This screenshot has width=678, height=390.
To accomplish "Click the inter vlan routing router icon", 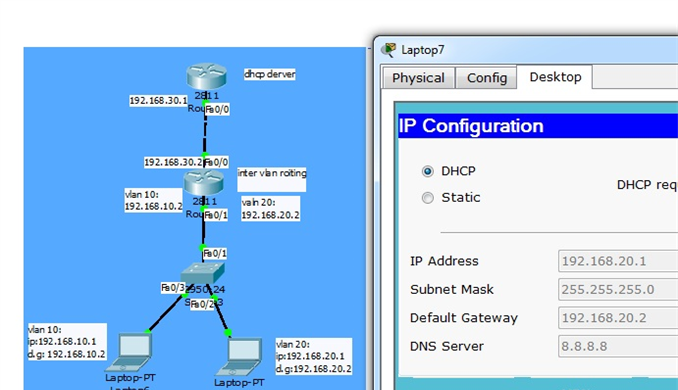I will (204, 182).
